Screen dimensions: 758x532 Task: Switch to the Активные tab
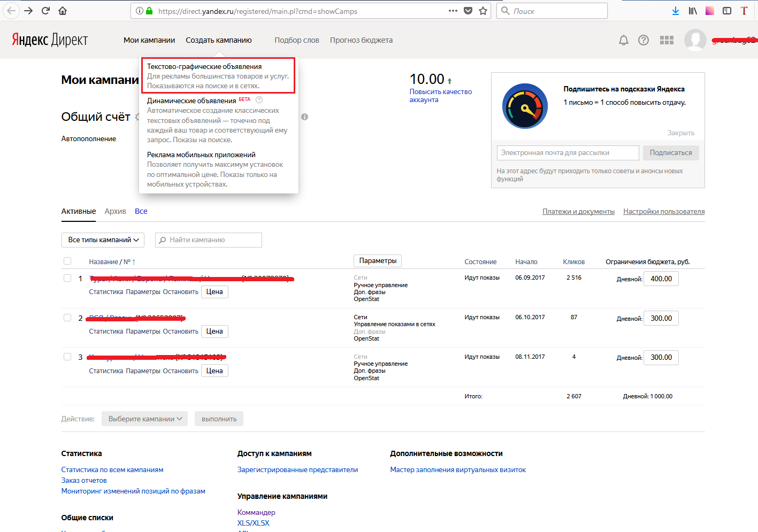tap(79, 211)
